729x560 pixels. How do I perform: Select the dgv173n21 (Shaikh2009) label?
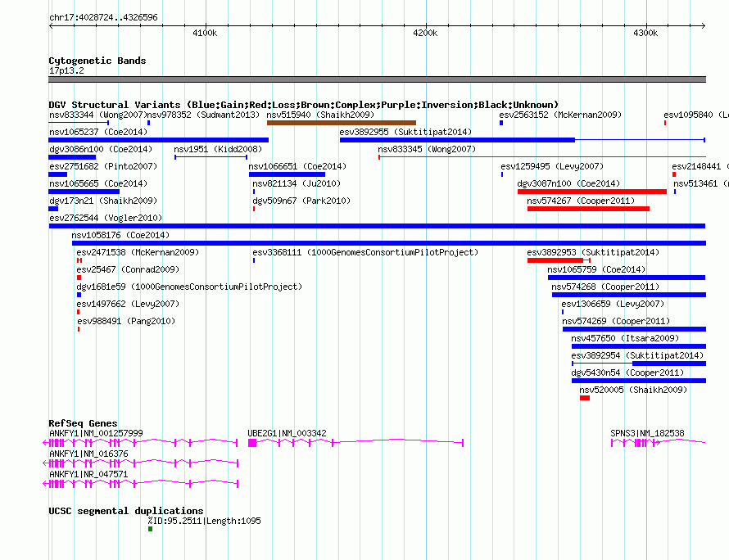point(103,201)
